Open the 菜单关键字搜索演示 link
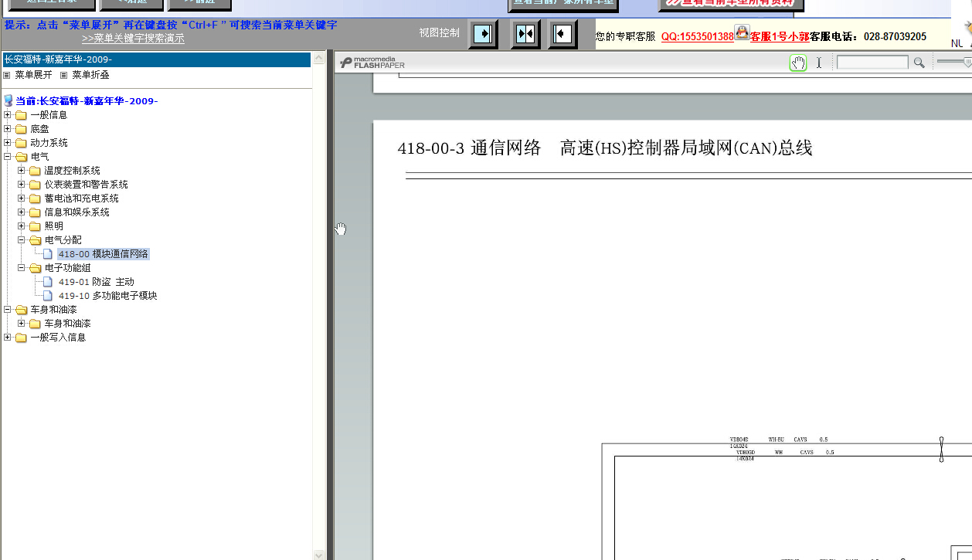 [x=133, y=38]
